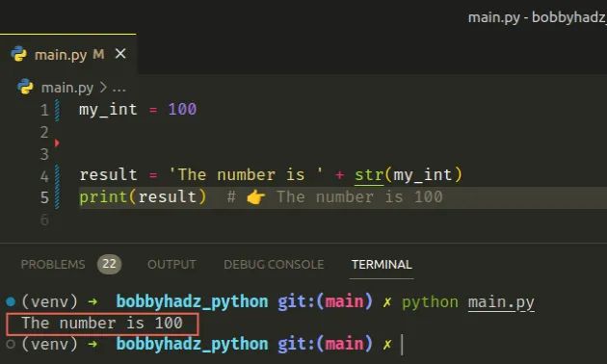The image size is (607, 364).
Task: Click the Problems count badge showing 22
Action: pyautogui.click(x=109, y=264)
